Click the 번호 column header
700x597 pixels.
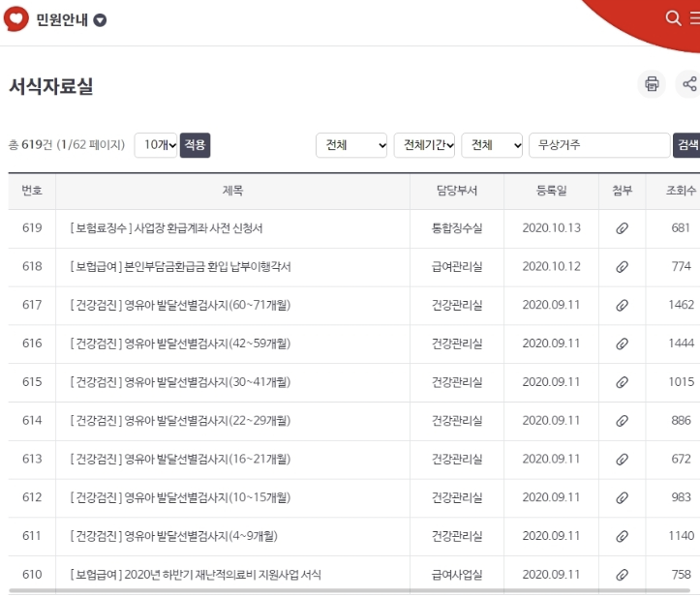point(32,191)
